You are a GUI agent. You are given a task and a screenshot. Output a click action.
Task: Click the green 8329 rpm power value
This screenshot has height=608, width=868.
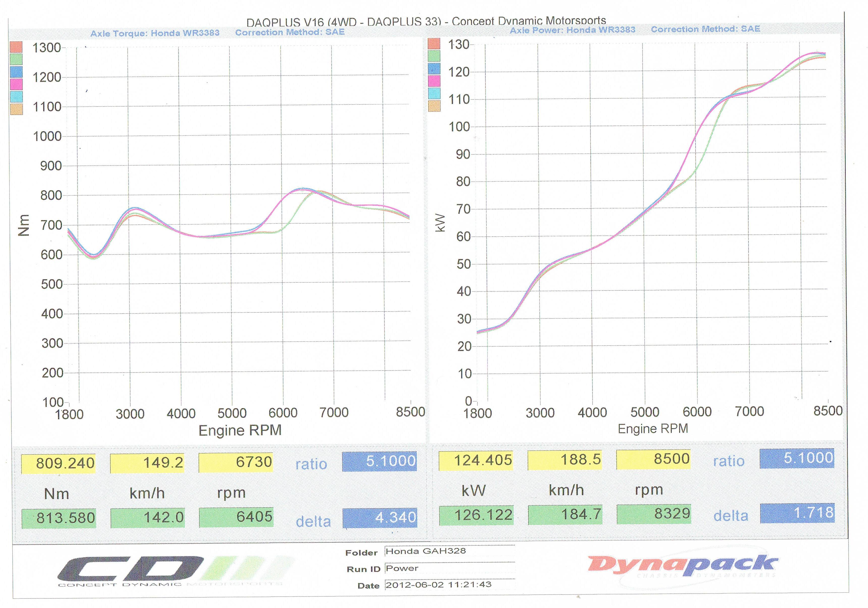click(x=654, y=514)
